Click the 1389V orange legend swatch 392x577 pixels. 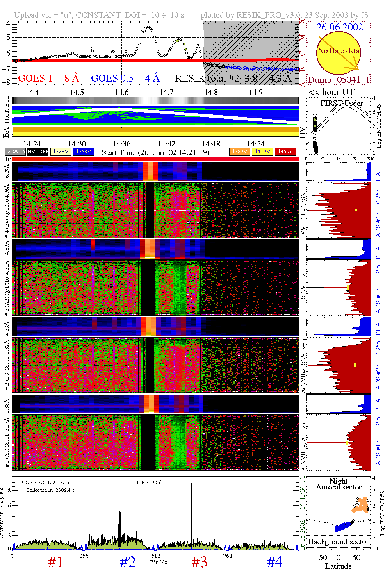pos(239,152)
